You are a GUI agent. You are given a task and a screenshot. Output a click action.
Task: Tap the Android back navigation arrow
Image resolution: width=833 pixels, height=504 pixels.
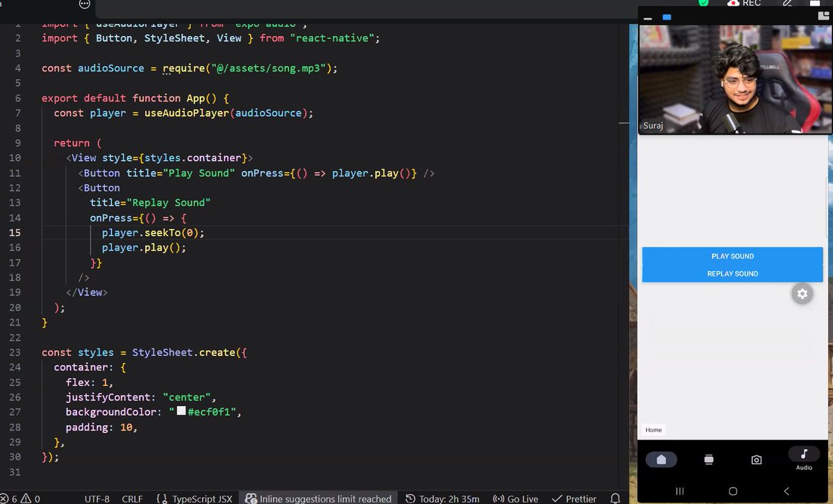click(786, 491)
